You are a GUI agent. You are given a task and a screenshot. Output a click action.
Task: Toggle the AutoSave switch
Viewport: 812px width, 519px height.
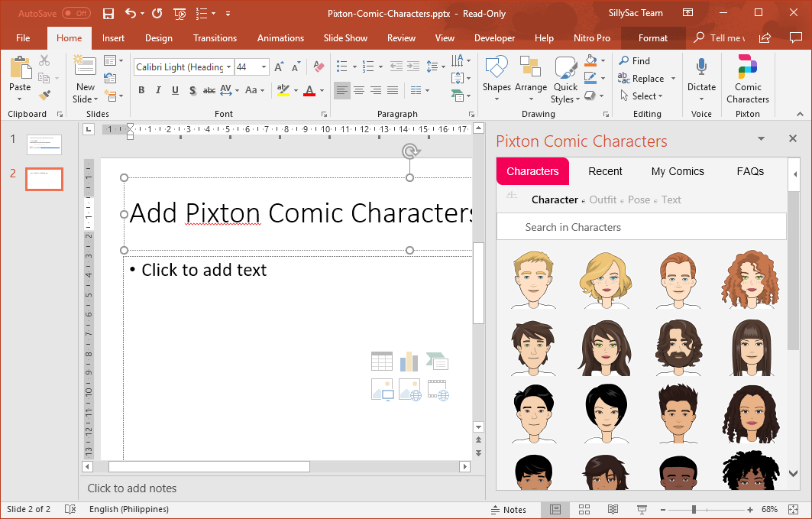[x=76, y=13]
